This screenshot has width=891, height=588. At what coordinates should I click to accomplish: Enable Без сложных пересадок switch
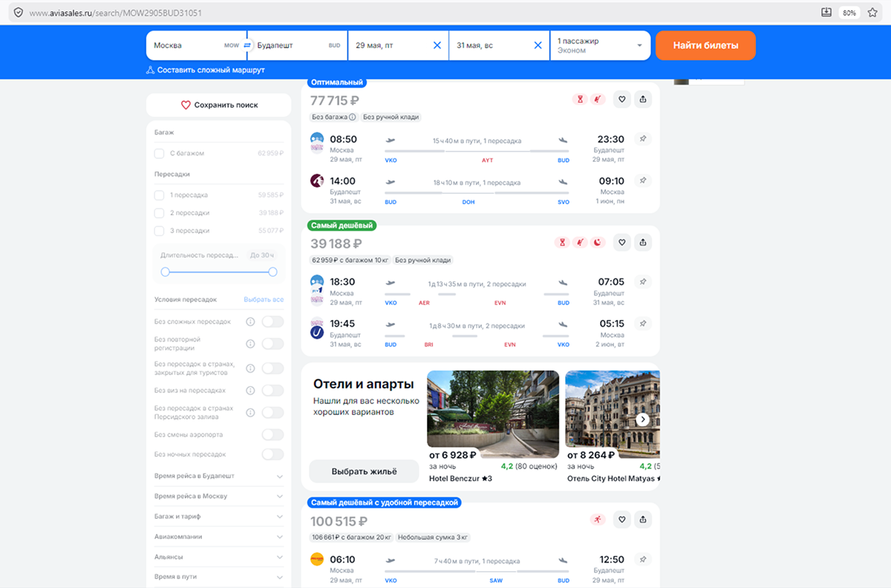coord(272,321)
